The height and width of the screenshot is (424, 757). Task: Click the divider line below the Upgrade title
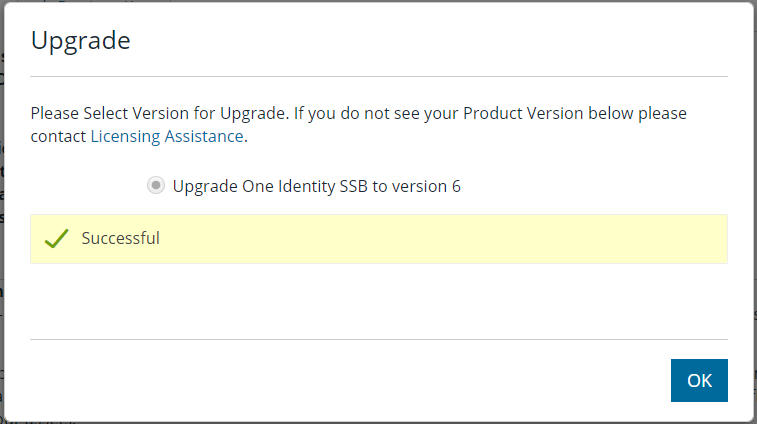click(378, 76)
